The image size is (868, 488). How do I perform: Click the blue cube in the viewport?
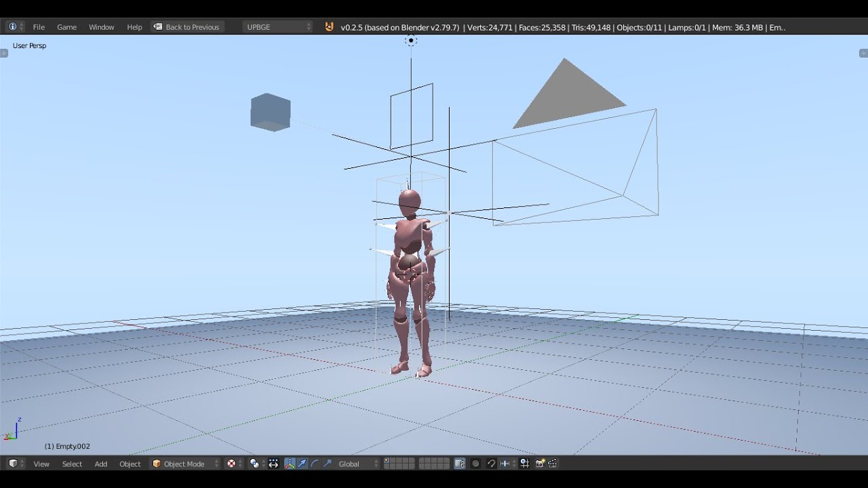click(x=271, y=113)
